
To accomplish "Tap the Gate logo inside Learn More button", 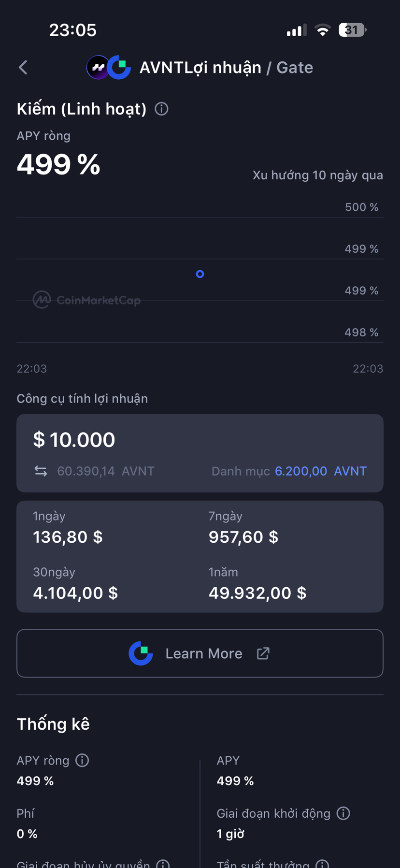I will point(141,653).
